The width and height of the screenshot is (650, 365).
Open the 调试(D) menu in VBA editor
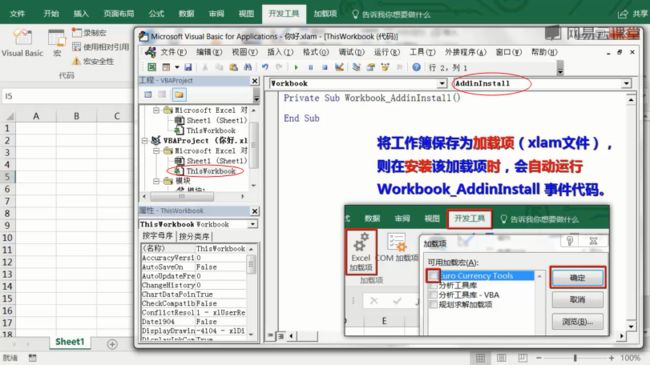351,52
